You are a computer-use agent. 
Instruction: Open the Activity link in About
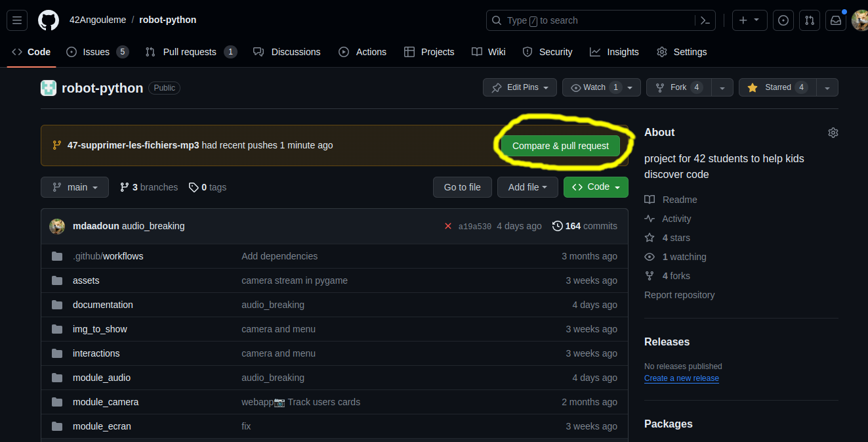668,219
